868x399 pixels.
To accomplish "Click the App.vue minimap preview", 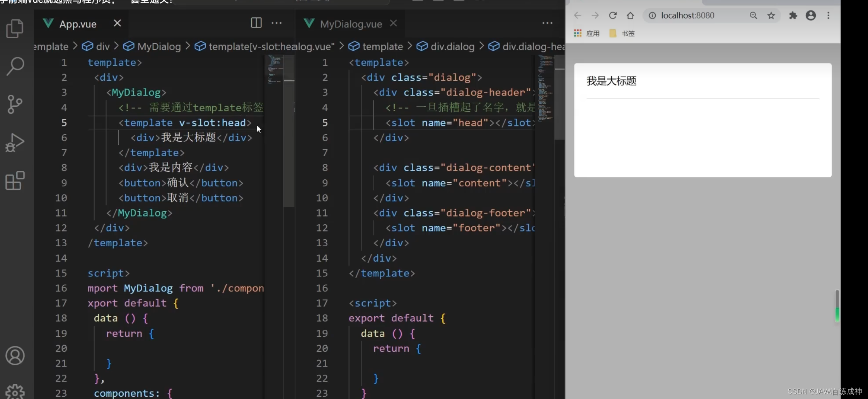I will (275, 70).
